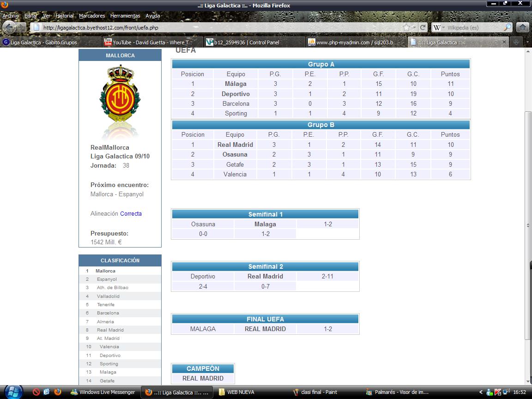Click the 2-11 aggregate score cell
The image size is (532, 399).
pyautogui.click(x=327, y=276)
